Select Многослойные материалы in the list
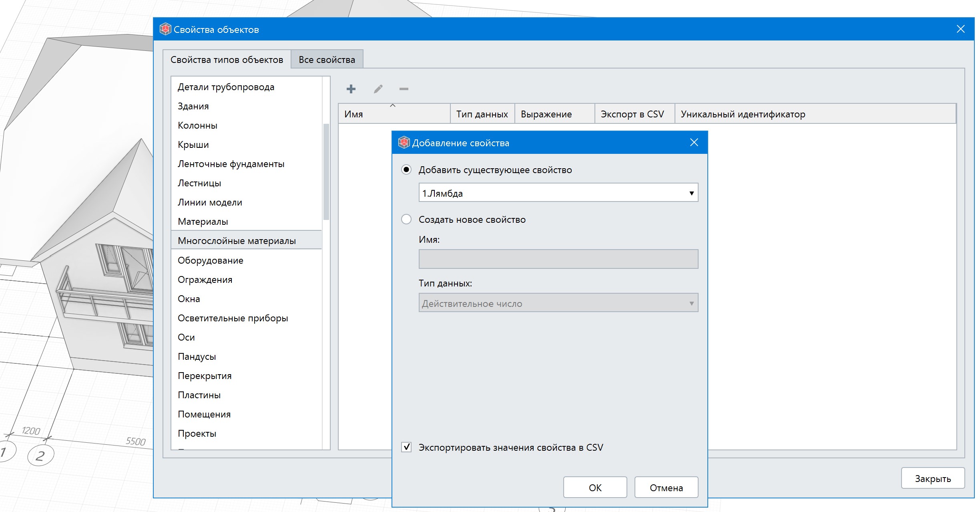The width and height of the screenshot is (980, 512). (x=247, y=240)
